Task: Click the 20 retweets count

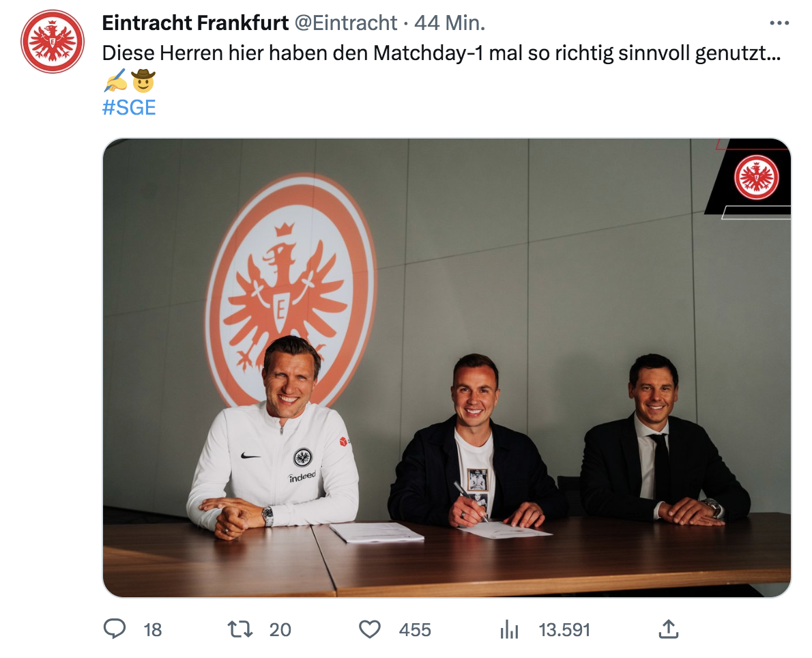Action: tap(280, 629)
